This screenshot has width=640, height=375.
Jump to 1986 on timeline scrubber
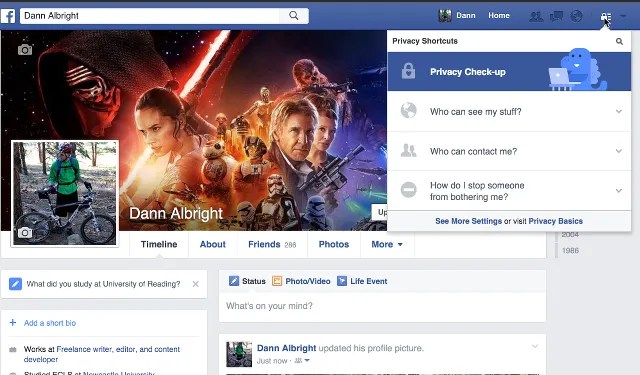point(570,251)
